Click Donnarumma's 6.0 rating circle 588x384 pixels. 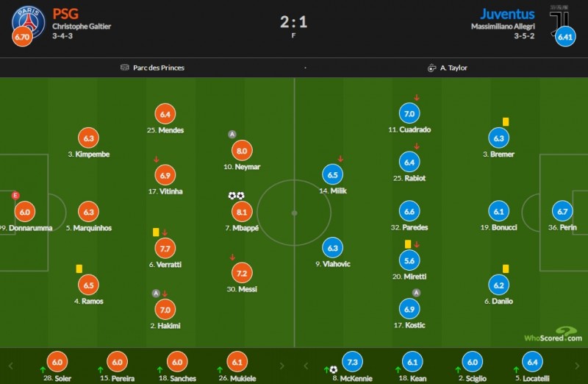(x=24, y=212)
